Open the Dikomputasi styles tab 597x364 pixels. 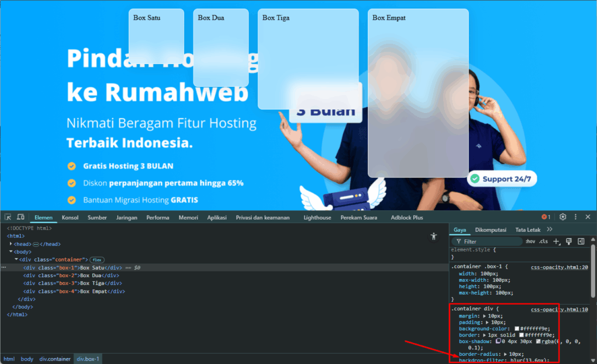[491, 229]
